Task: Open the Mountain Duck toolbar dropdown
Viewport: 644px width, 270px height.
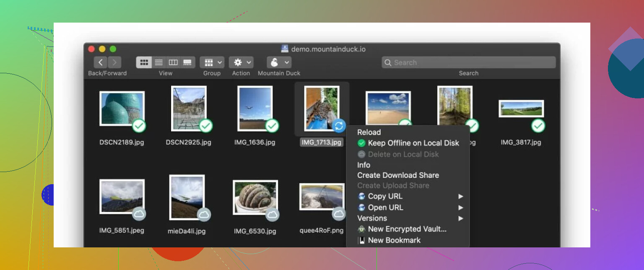Action: click(279, 62)
